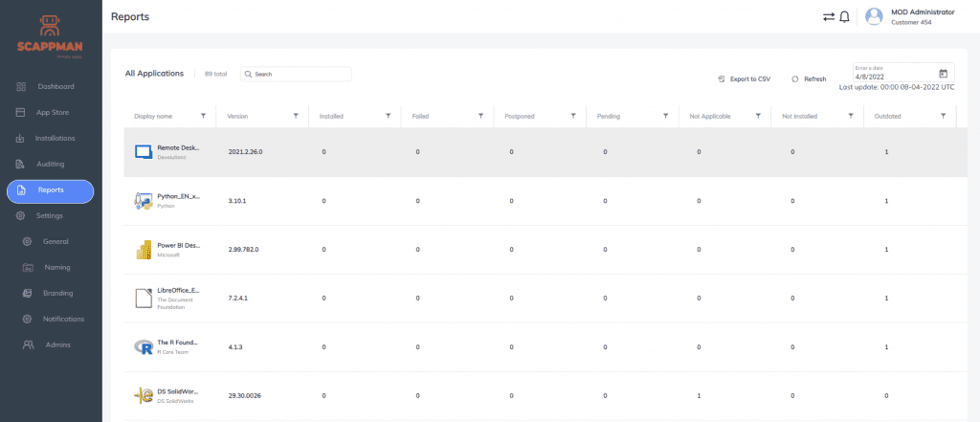Viewport: 980px width, 422px height.
Task: Select version 4.1.3 cell
Action: 235,347
